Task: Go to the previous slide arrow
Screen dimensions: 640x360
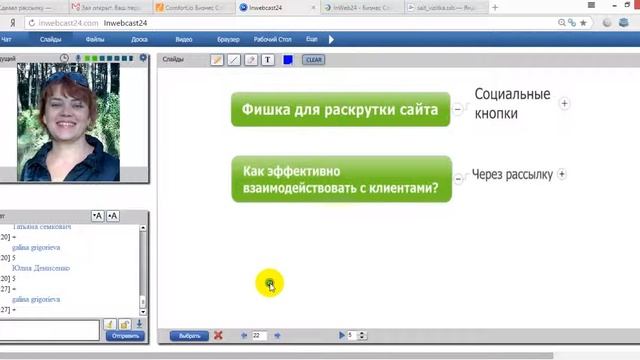Action: click(244, 336)
